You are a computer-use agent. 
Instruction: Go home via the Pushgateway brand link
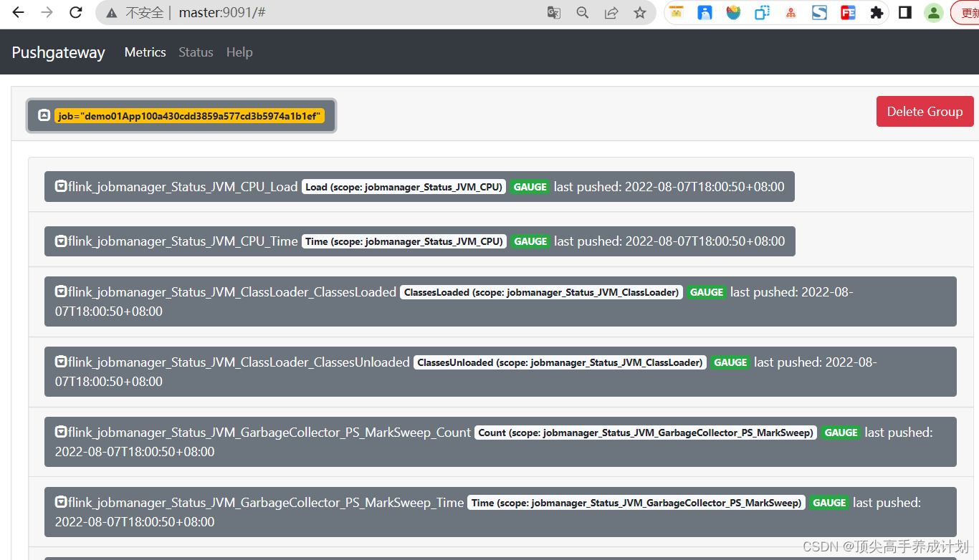pos(57,52)
